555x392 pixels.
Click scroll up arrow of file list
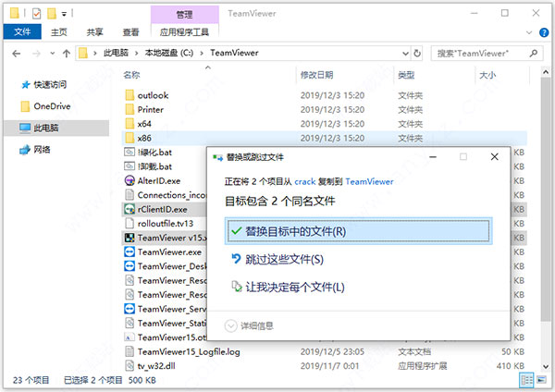click(546, 72)
